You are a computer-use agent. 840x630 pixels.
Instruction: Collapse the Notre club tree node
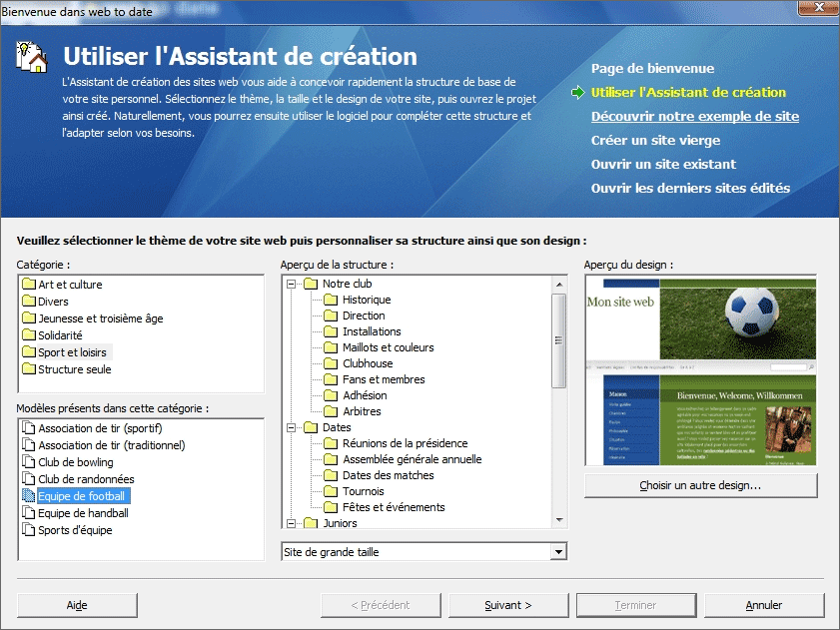(x=293, y=284)
